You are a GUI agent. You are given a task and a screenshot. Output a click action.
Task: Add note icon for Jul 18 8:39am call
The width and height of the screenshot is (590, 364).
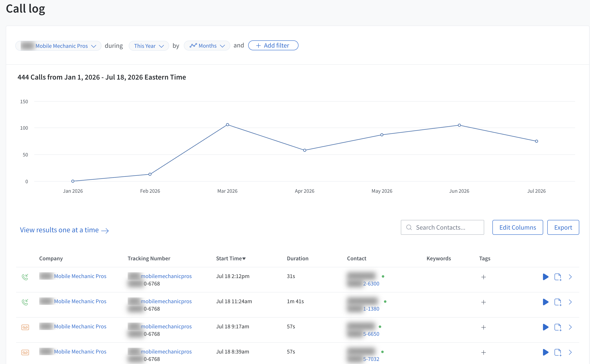tap(558, 352)
